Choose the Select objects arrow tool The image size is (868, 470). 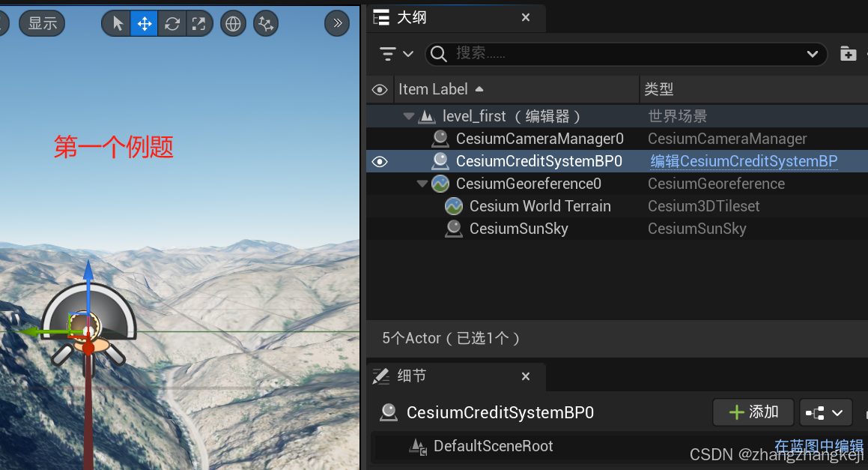(117, 23)
